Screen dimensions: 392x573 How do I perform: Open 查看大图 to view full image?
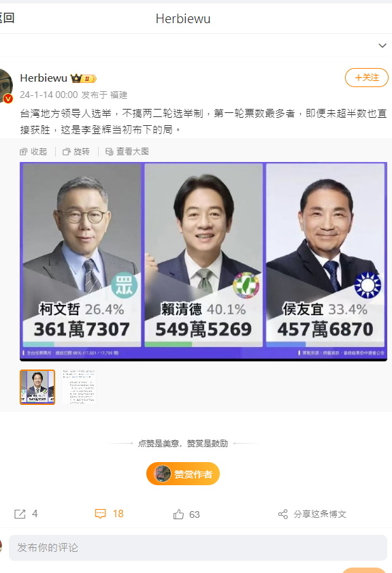coord(127,152)
